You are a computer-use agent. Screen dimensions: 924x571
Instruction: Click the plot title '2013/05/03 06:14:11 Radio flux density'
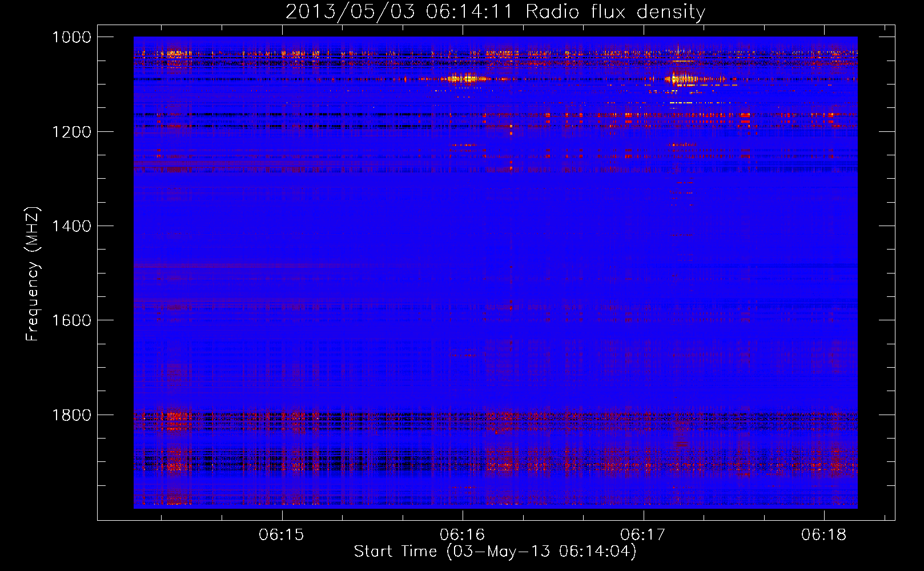495,11
